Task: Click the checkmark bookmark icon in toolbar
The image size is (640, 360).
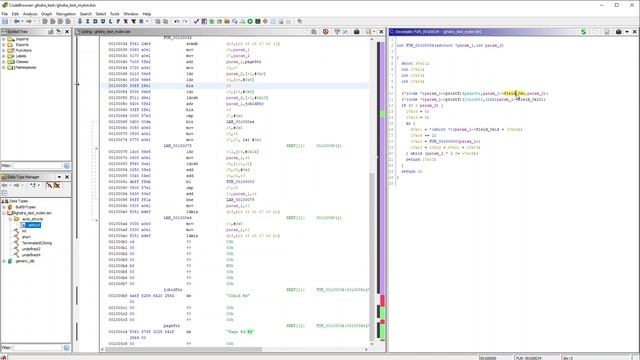Action: pyautogui.click(x=196, y=21)
